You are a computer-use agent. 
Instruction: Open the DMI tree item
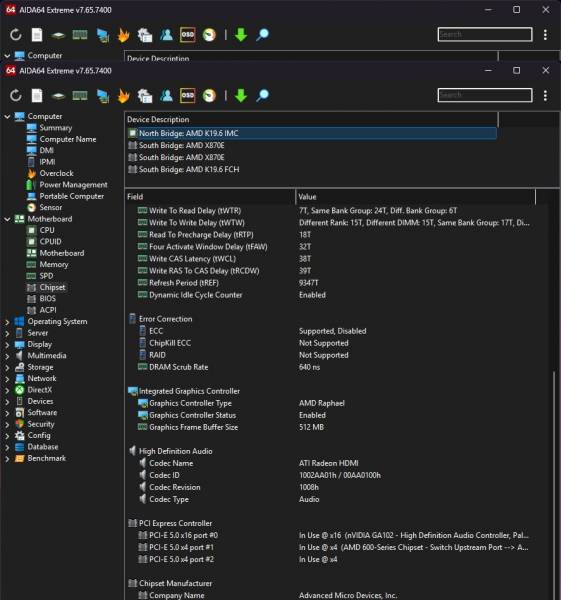46,150
